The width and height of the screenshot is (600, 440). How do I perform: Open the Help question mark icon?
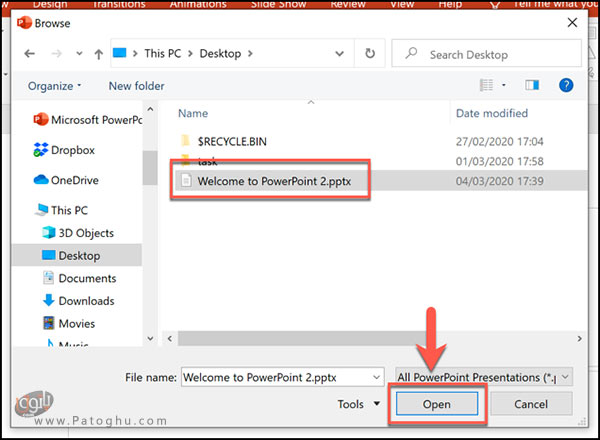tap(566, 86)
